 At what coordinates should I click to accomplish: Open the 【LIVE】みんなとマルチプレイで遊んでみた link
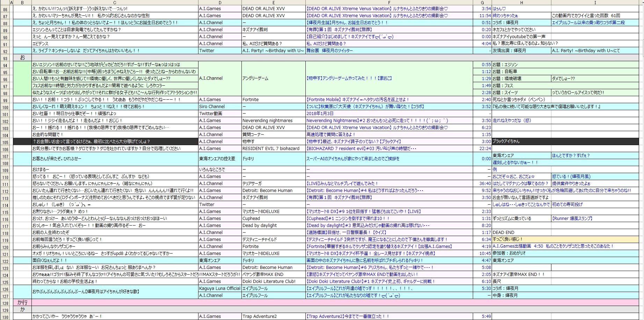pos(342,184)
